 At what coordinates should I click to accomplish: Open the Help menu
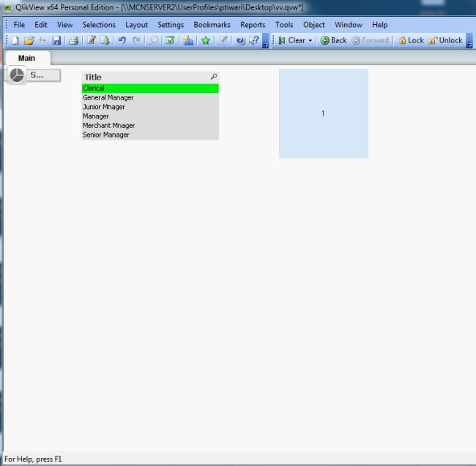[x=380, y=25]
